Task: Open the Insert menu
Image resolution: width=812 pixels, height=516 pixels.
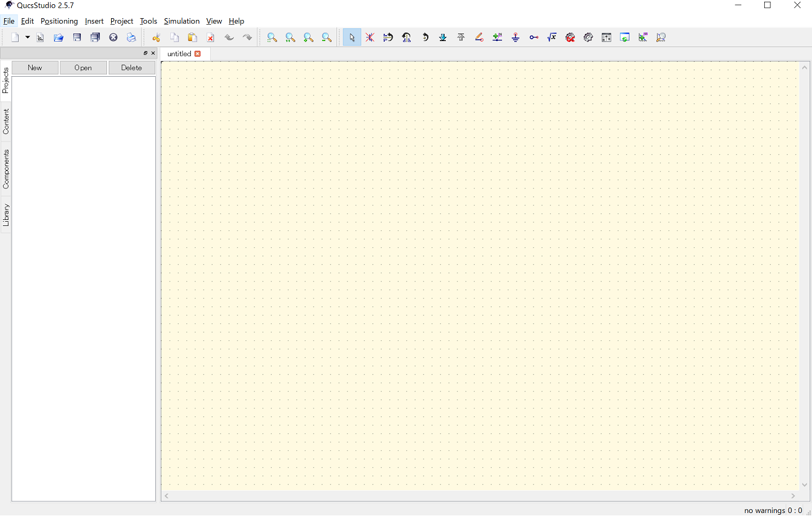Action: point(94,21)
